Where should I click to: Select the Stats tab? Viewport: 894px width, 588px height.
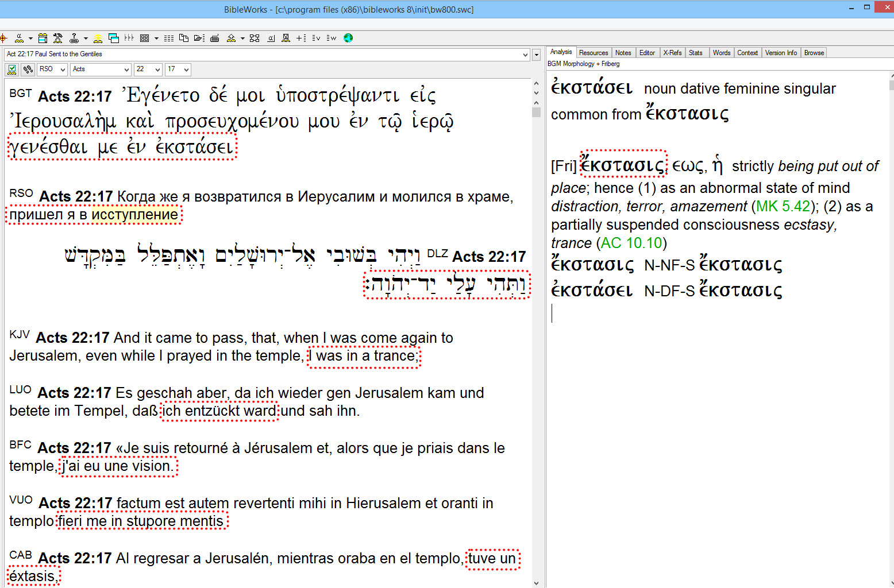click(x=696, y=53)
